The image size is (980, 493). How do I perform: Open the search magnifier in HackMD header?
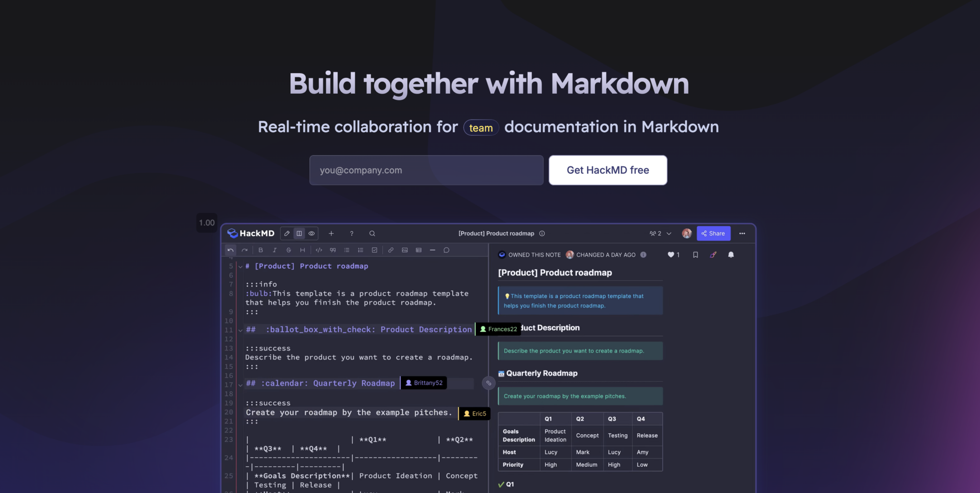pyautogui.click(x=372, y=233)
